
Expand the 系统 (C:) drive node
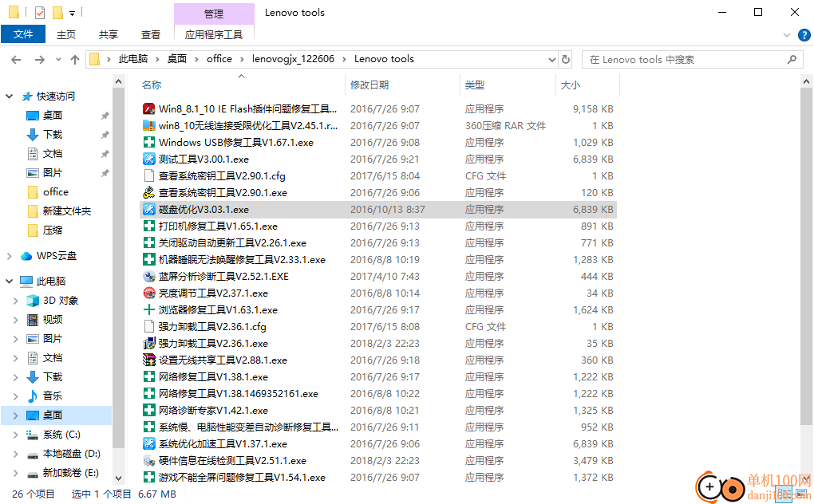(x=16, y=435)
